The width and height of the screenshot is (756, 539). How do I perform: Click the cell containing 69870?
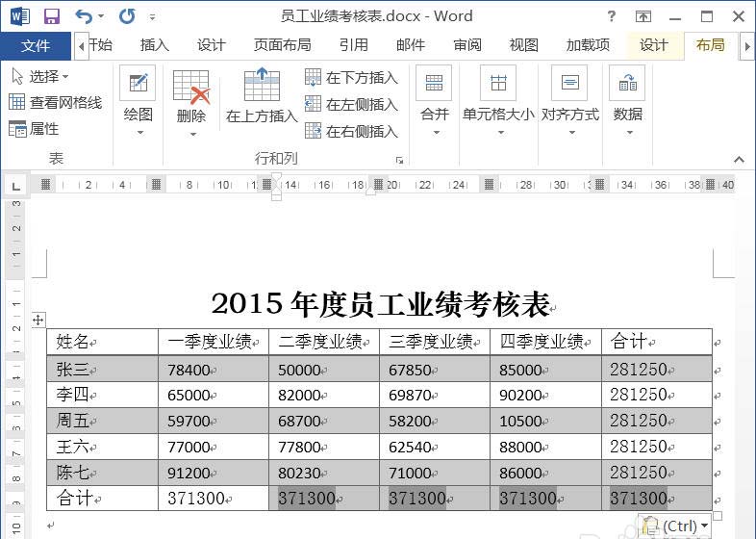click(435, 396)
